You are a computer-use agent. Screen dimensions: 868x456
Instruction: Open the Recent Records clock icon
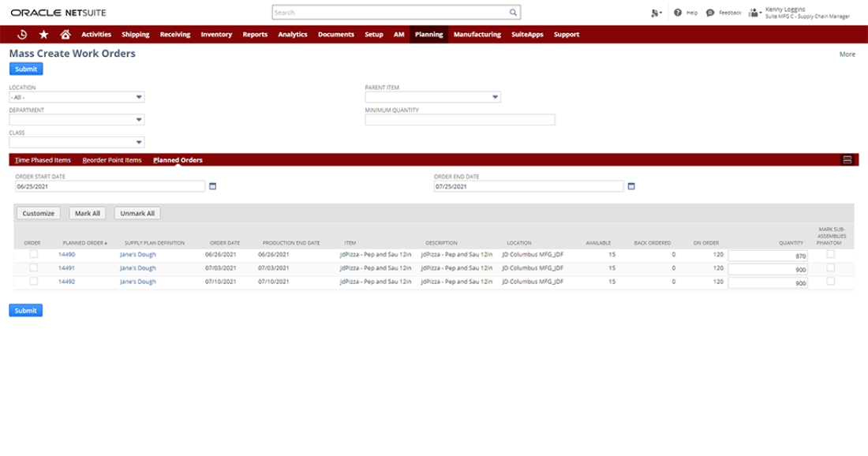point(22,35)
